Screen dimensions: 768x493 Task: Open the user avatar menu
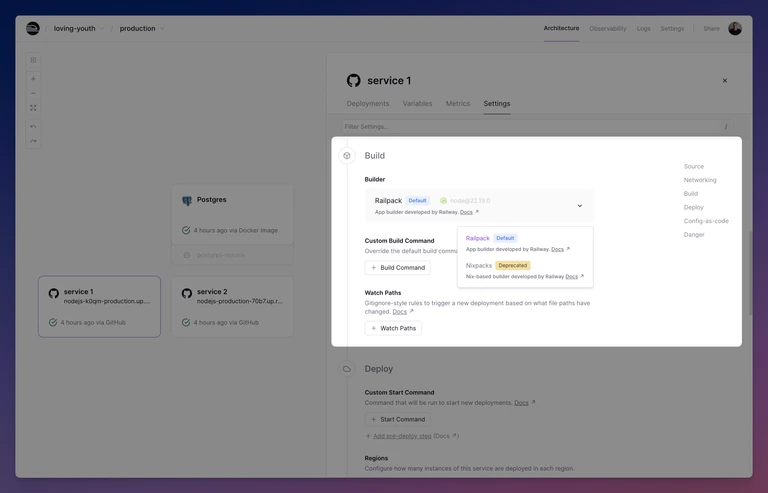coord(735,28)
